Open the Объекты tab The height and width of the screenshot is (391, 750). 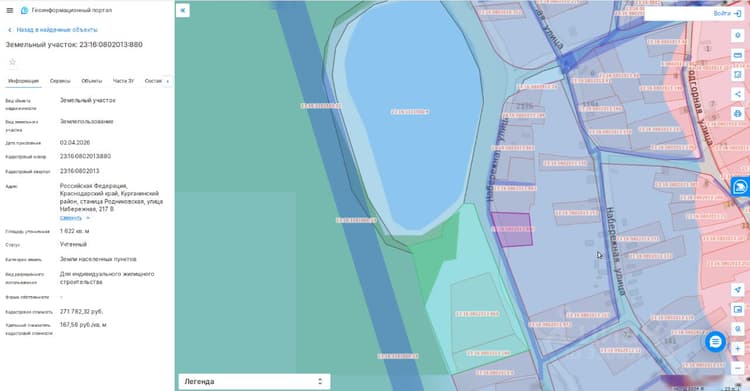[91, 81]
